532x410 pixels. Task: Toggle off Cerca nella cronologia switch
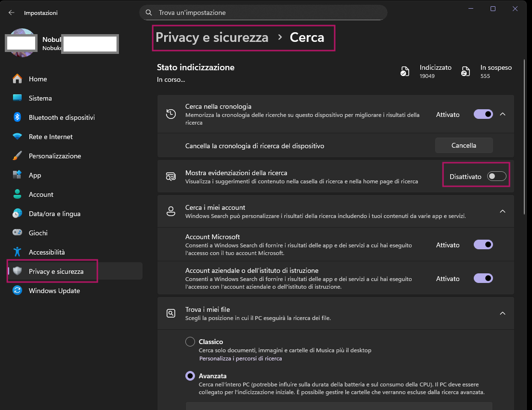click(x=483, y=114)
